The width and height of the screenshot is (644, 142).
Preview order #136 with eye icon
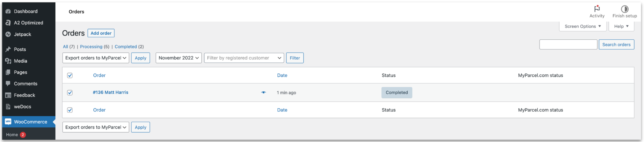263,93
